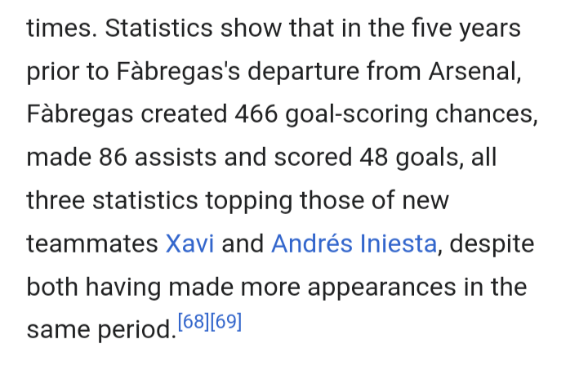Screen dimensions: 588x366
Task: Click the number 86 before 'assists'
Action: tap(113, 157)
